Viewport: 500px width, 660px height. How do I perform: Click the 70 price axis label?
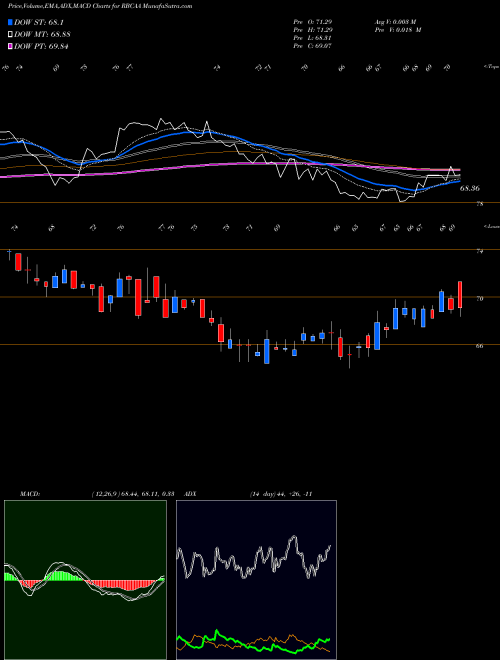click(x=480, y=299)
